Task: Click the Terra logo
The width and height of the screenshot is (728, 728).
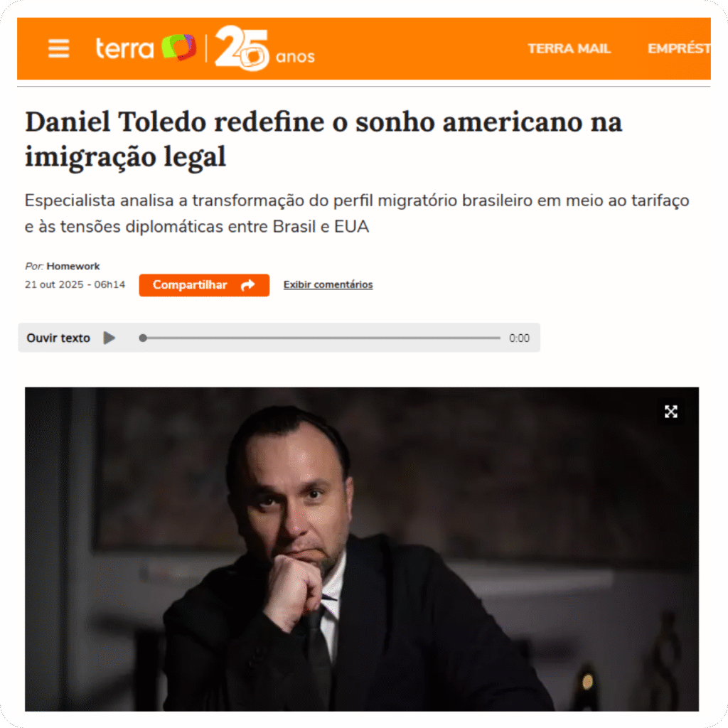Action: (x=146, y=48)
